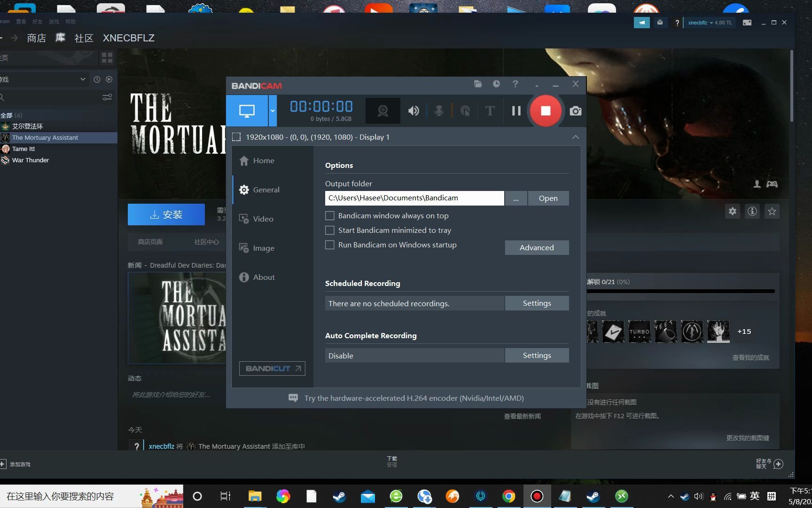812x508 pixels.
Task: Click Steam ready-to-play filter icon
Action: (x=109, y=79)
